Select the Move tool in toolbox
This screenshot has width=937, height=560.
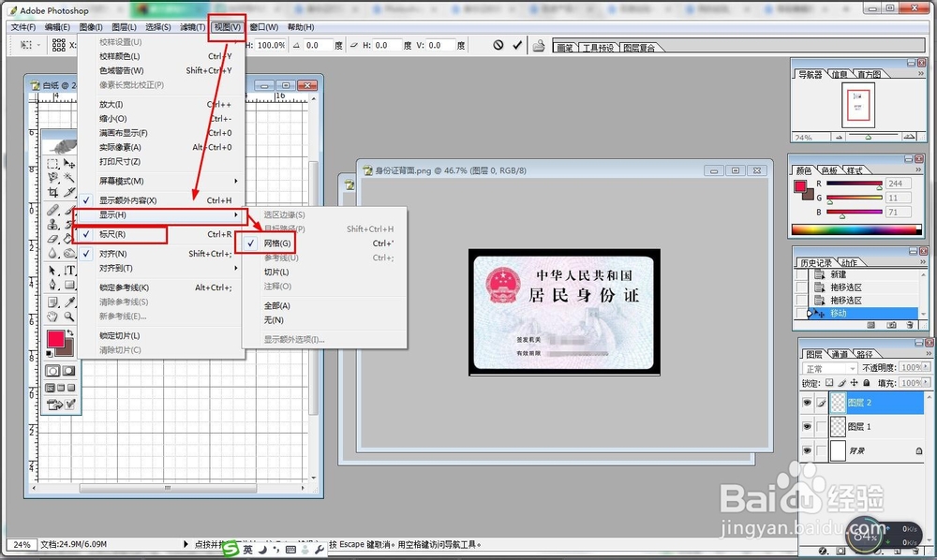pos(69,163)
